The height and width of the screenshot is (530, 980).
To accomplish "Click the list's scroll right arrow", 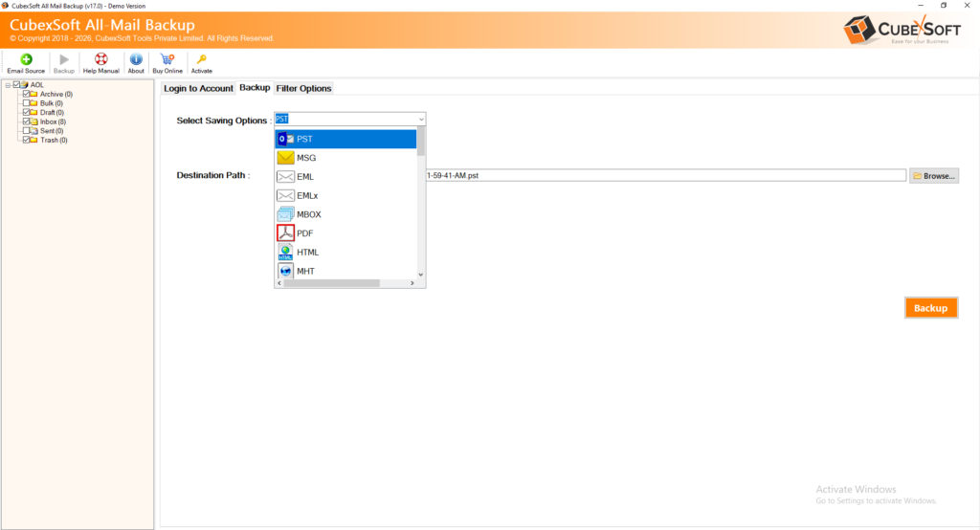I will (412, 283).
